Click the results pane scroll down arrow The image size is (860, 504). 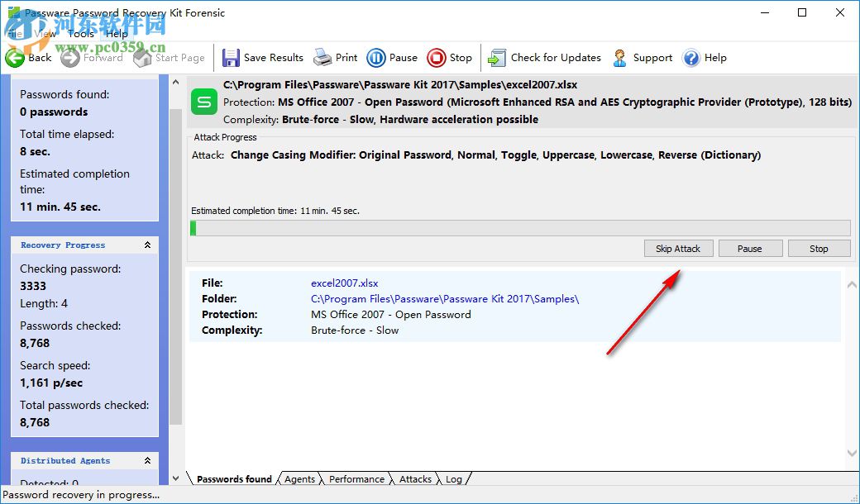tap(851, 453)
